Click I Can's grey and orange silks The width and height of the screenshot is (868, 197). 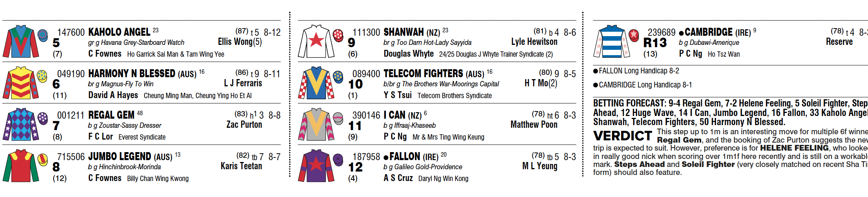[x=316, y=124]
